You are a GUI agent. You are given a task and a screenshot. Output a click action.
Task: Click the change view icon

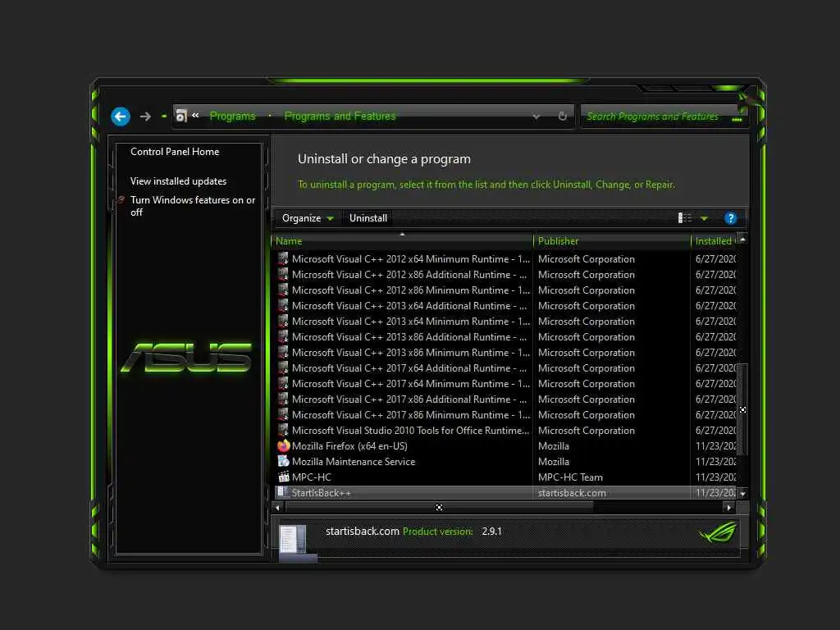(x=685, y=218)
